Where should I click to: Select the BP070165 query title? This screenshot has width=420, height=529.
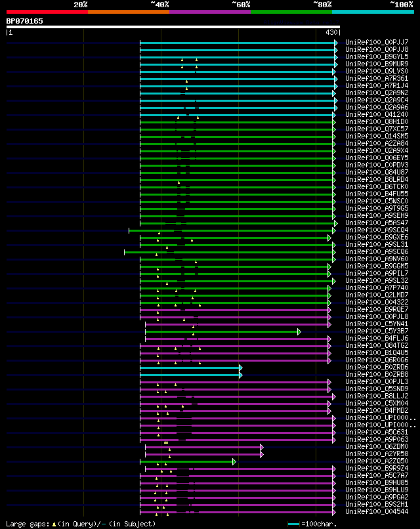point(25,21)
